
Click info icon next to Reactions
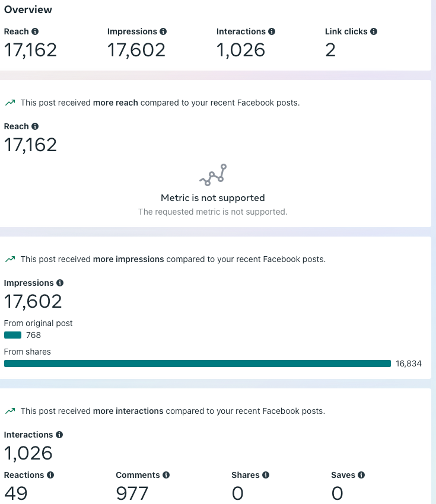(x=50, y=475)
